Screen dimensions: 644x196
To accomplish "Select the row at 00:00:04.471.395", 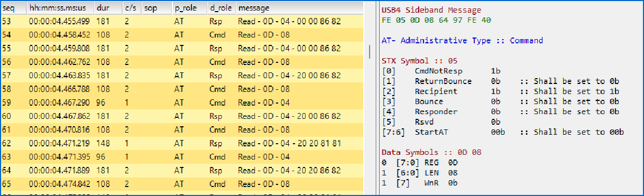I will [182, 157].
